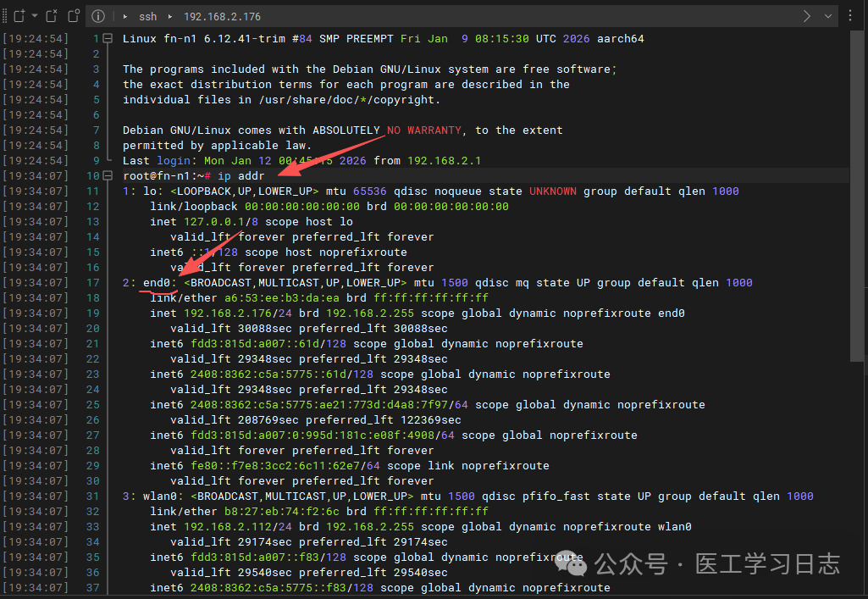The height and width of the screenshot is (599, 868).
Task: Collapse the login banner block at line 1
Action: (x=108, y=39)
